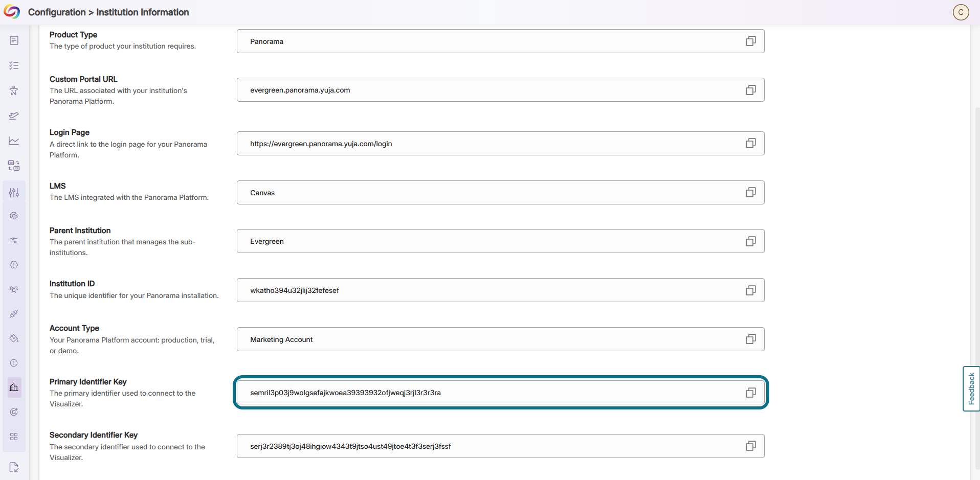Click the LMS field showing Canvas

point(500,192)
